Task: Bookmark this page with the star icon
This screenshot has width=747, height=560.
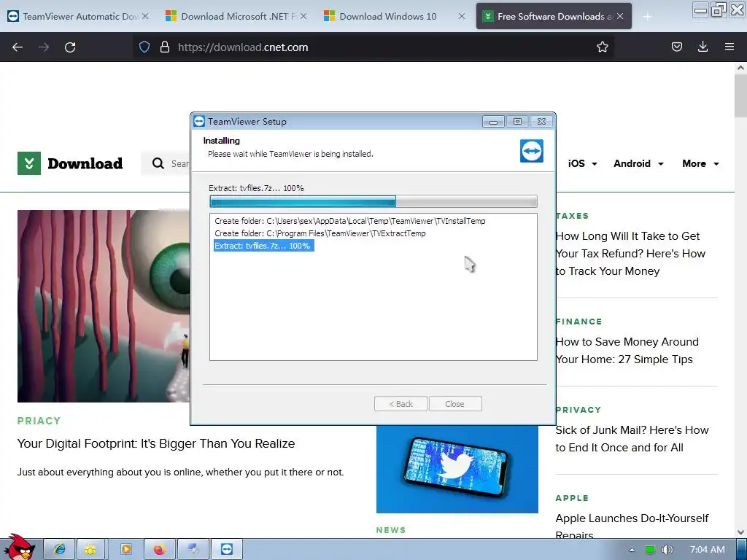Action: (x=602, y=47)
